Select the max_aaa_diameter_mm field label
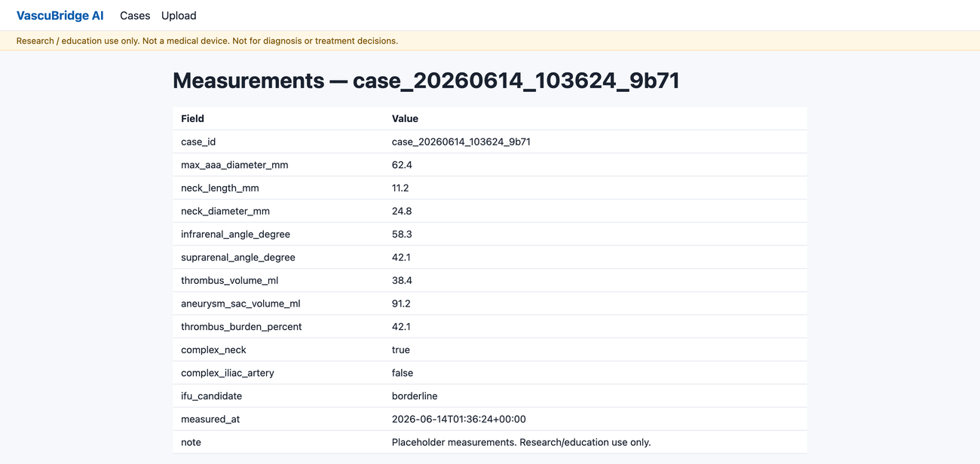 (234, 165)
